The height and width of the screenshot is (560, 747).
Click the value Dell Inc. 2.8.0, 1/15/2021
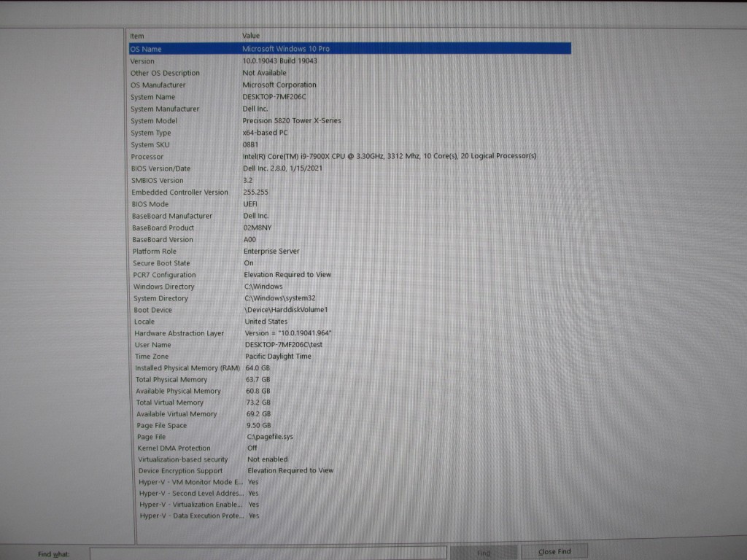[x=282, y=168]
